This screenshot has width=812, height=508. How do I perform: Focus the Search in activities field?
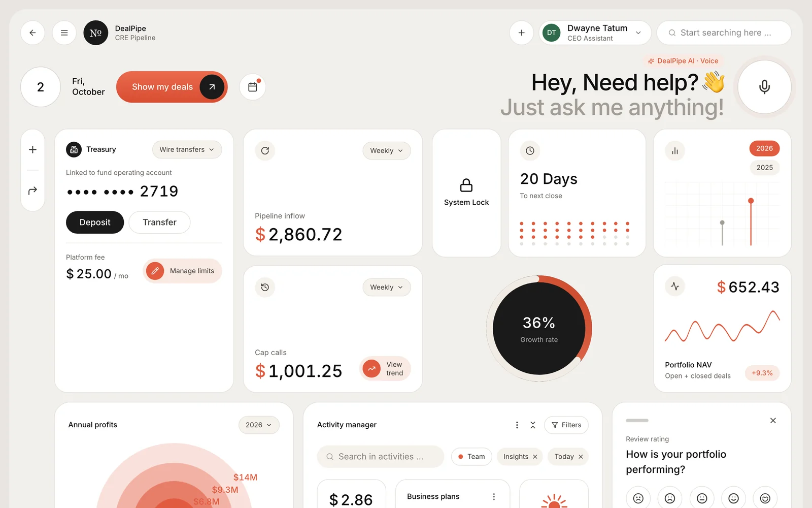coord(381,457)
